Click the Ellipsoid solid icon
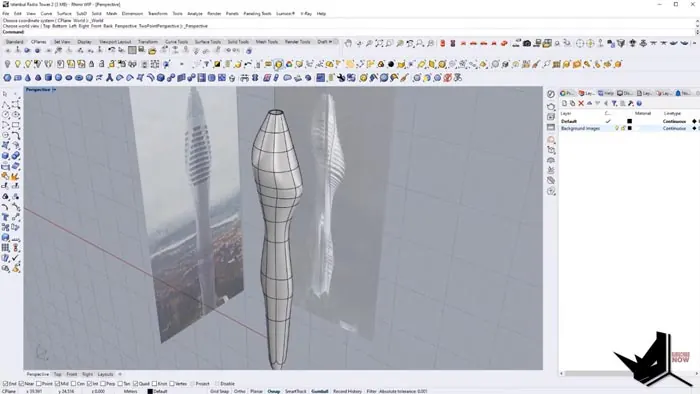This screenshot has height=394, width=700. [69, 78]
